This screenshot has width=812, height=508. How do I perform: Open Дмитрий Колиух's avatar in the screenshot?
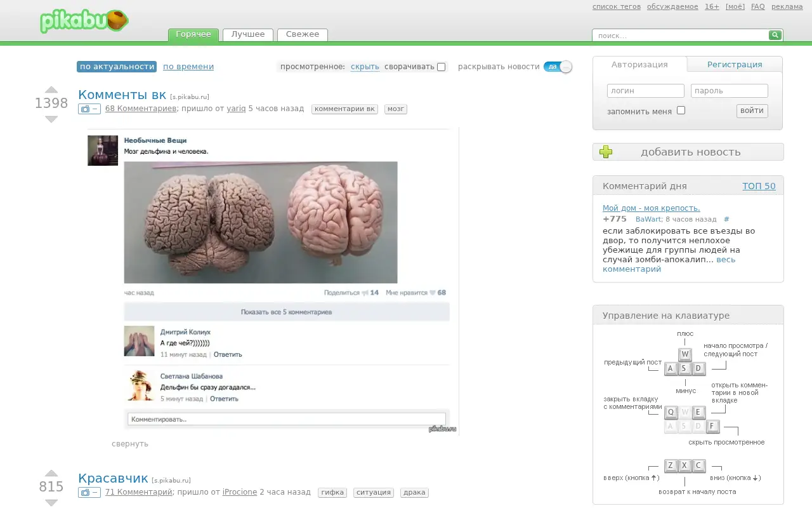coord(139,341)
